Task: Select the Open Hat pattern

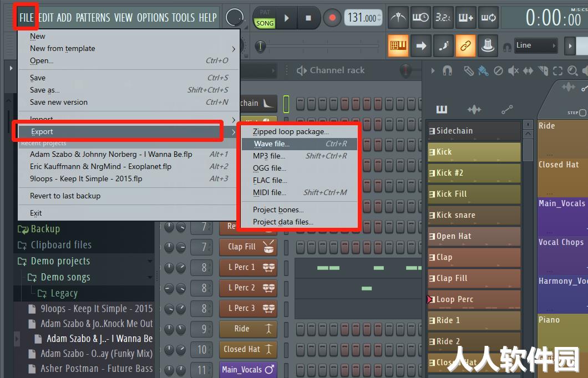Action: 474,236
